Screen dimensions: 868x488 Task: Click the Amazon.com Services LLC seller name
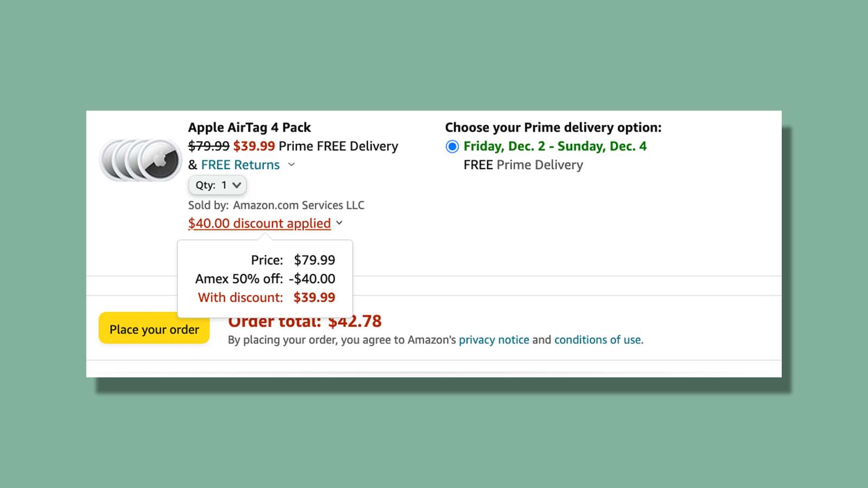[299, 205]
